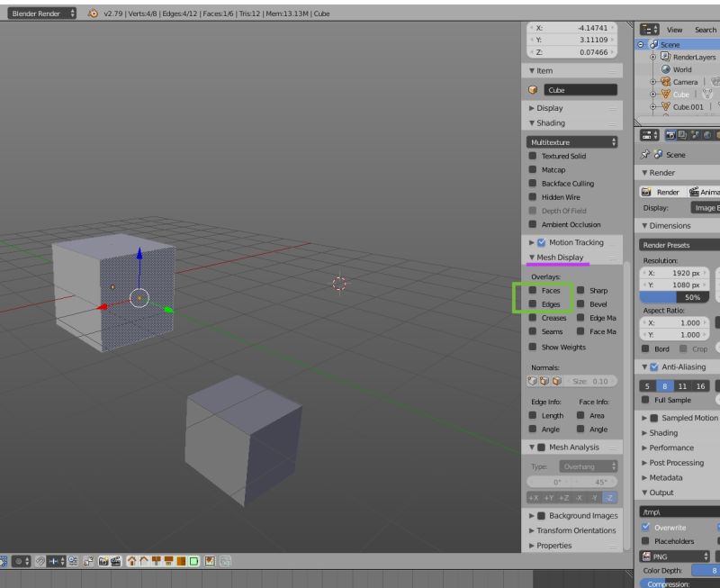
Task: Open the View menu in the outliner
Action: coord(673,29)
